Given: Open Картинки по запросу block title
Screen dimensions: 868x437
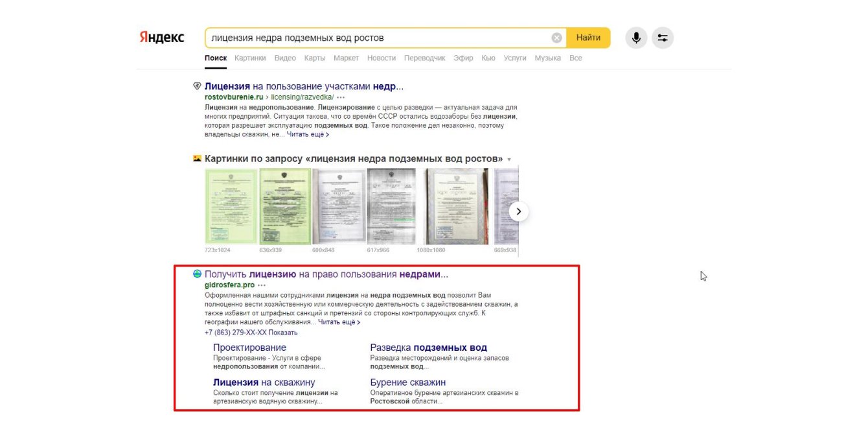Looking at the screenshot, I should pyautogui.click(x=354, y=159).
